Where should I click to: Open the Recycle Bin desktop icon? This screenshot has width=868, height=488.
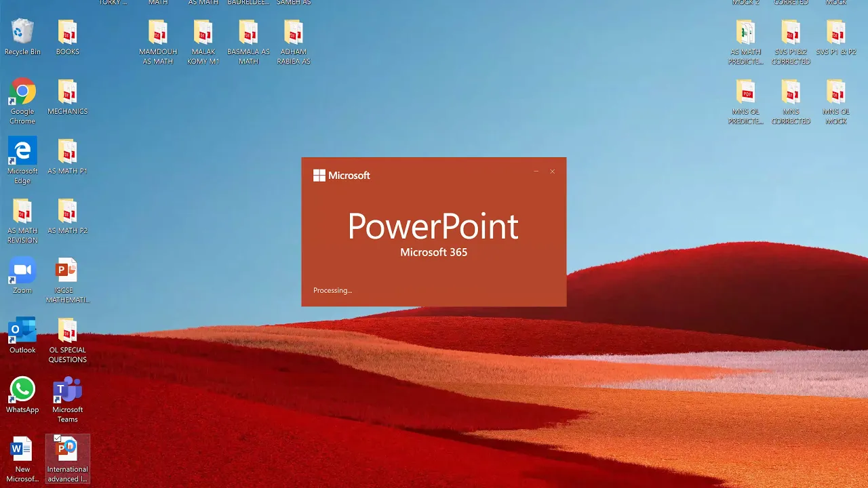coord(22,38)
